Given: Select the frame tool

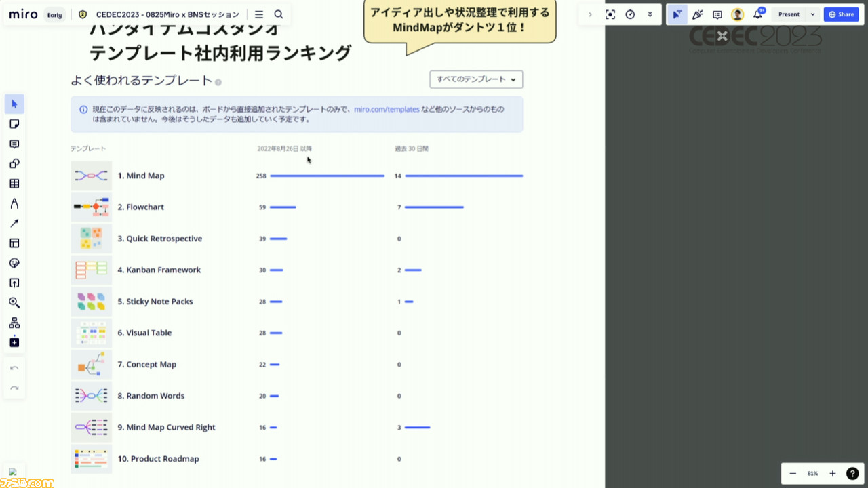Looking at the screenshot, I should pyautogui.click(x=14, y=243).
